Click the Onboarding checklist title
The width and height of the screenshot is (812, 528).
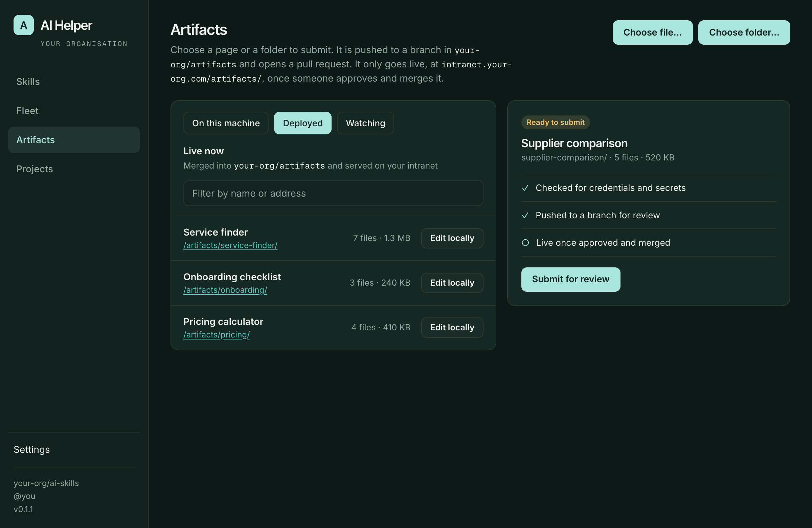[x=232, y=277]
